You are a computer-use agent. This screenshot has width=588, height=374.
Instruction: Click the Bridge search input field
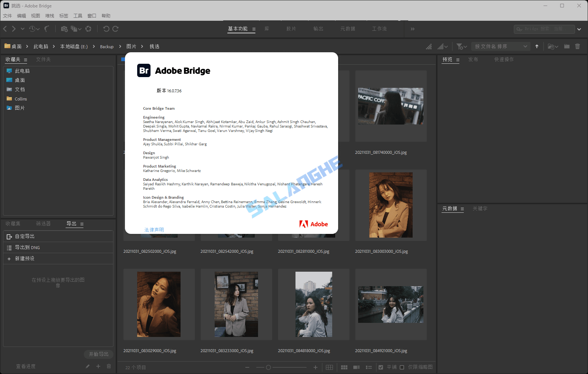[544, 29]
